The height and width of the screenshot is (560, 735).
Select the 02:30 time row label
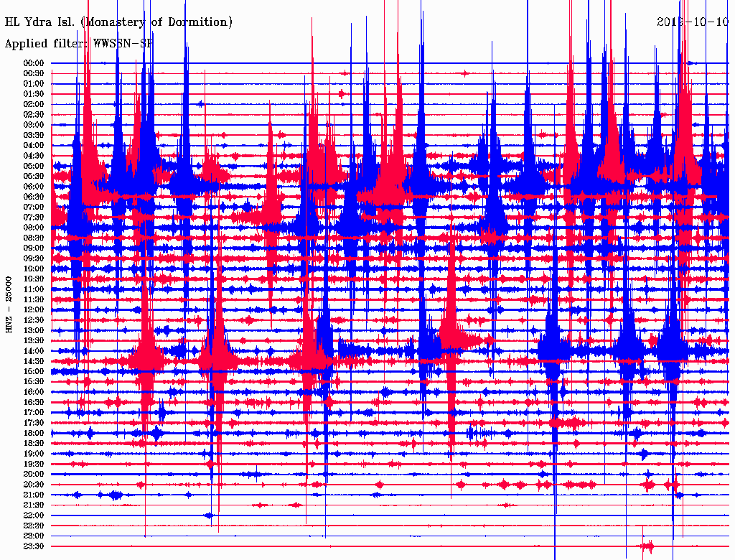point(34,115)
